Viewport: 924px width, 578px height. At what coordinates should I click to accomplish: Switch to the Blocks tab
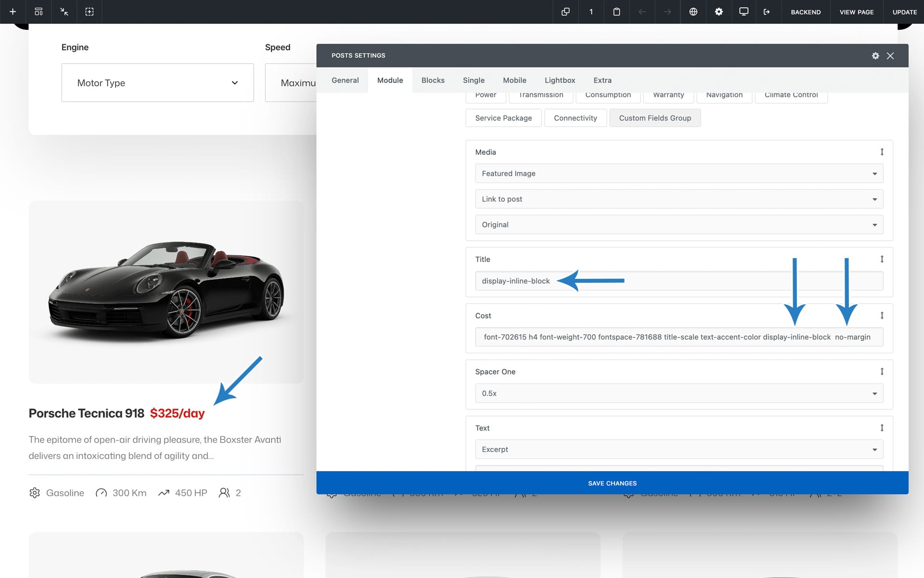click(433, 80)
